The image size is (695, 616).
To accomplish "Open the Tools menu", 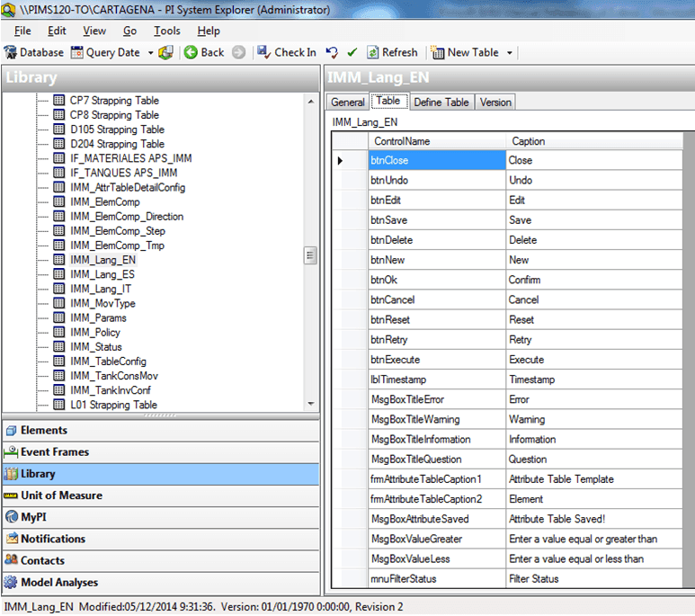I will [166, 31].
